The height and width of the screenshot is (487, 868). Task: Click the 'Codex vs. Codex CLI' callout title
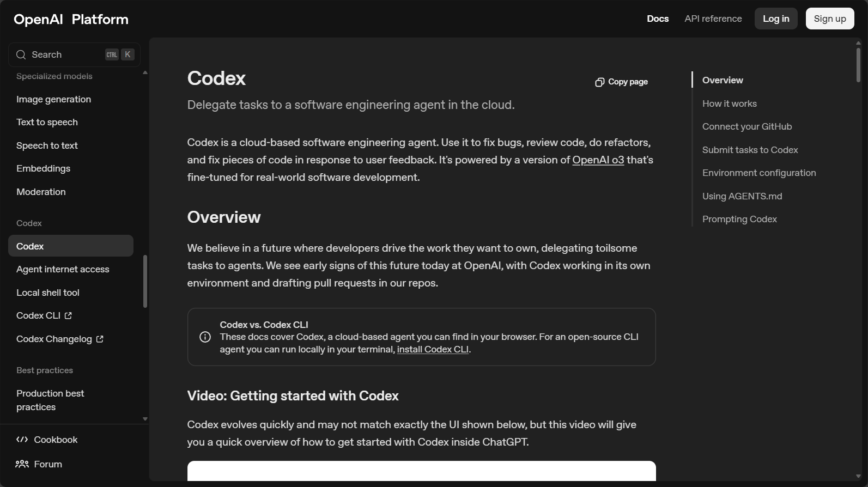264,325
